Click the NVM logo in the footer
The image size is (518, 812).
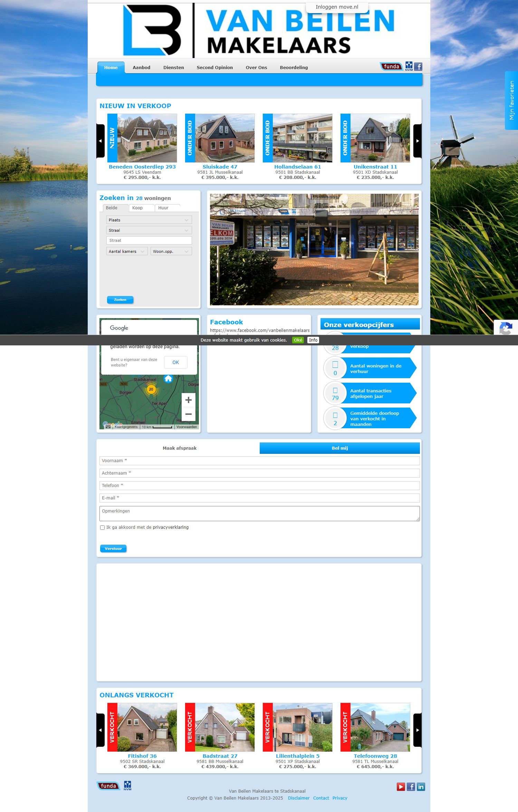(x=127, y=785)
